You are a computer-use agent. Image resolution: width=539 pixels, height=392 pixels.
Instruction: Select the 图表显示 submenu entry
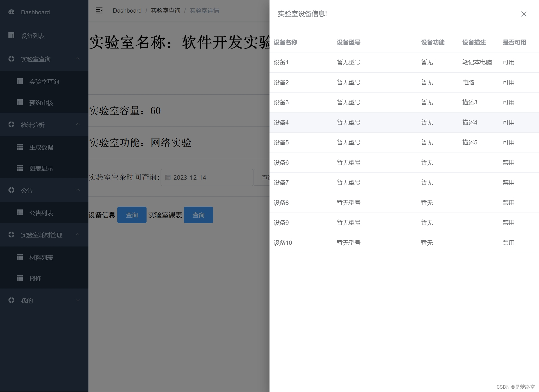pos(44,168)
